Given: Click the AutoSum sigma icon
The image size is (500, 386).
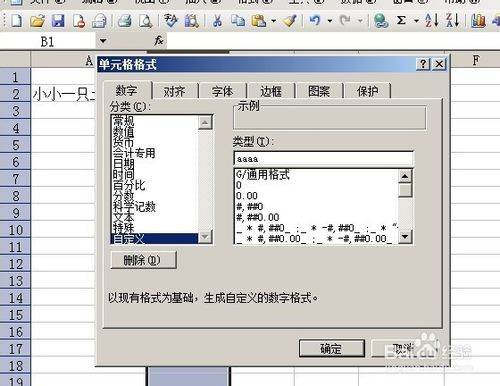Looking at the screenshot, I should (x=401, y=21).
